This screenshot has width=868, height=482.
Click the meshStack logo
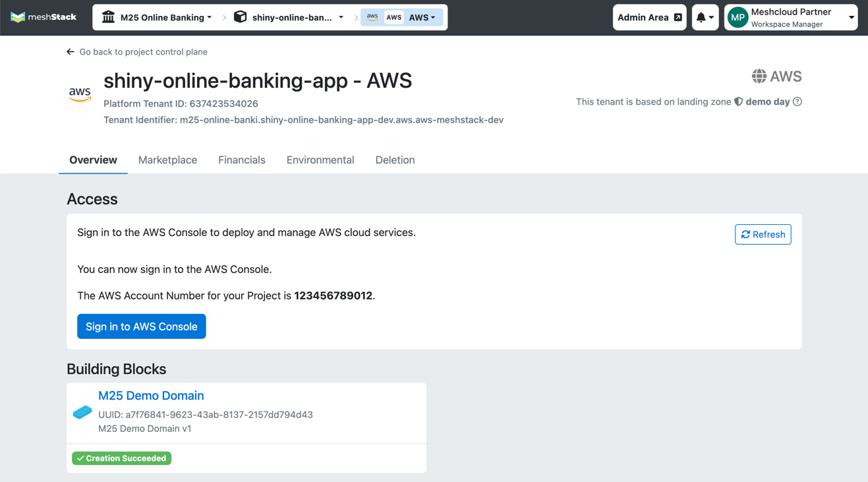[x=43, y=17]
